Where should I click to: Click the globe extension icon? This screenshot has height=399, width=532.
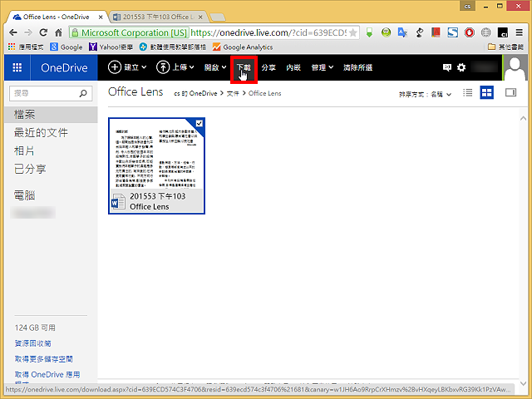click(x=485, y=32)
